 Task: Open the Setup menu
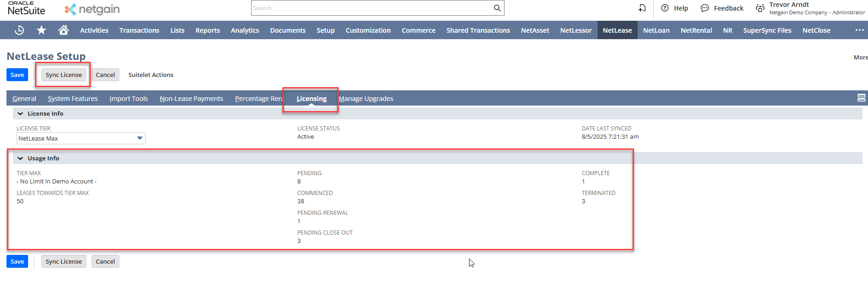point(325,30)
